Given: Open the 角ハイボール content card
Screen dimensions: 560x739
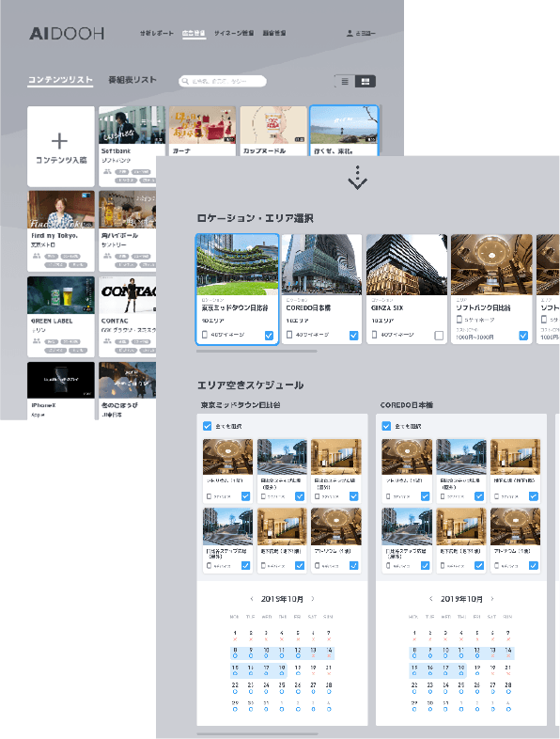Looking at the screenshot, I should click(x=127, y=231).
